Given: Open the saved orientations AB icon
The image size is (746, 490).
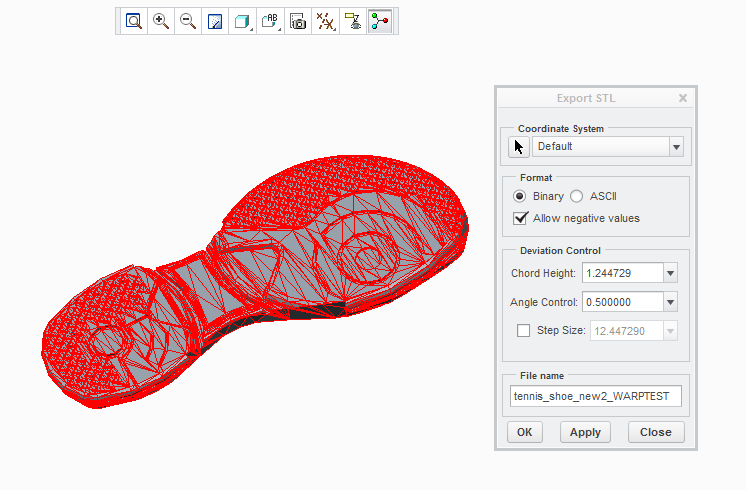Looking at the screenshot, I should click(270, 21).
